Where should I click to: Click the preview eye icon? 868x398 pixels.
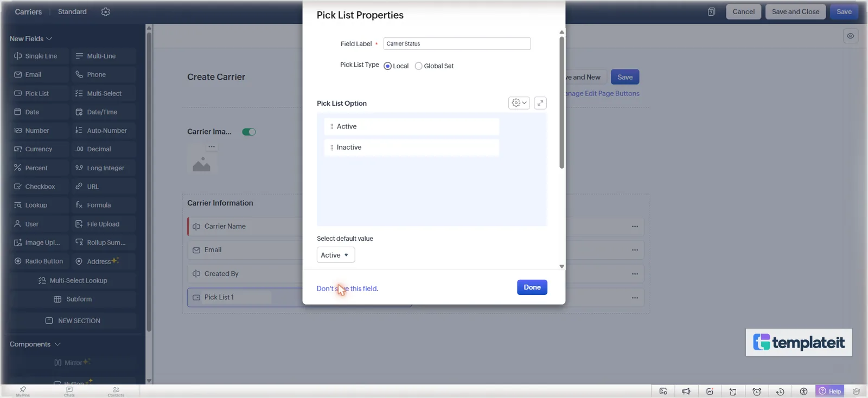[851, 36]
